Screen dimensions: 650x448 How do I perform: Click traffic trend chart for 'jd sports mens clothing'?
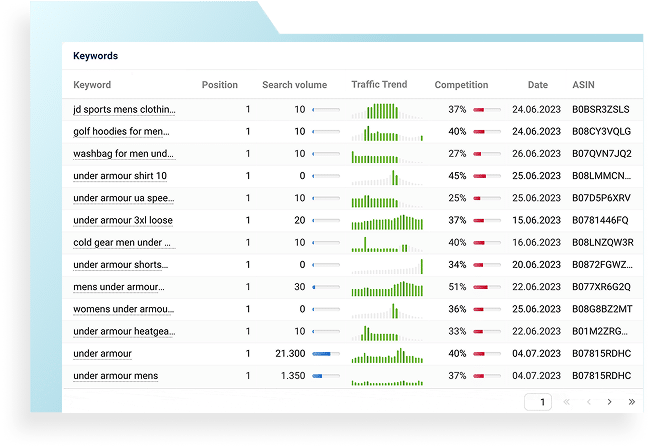[387, 109]
